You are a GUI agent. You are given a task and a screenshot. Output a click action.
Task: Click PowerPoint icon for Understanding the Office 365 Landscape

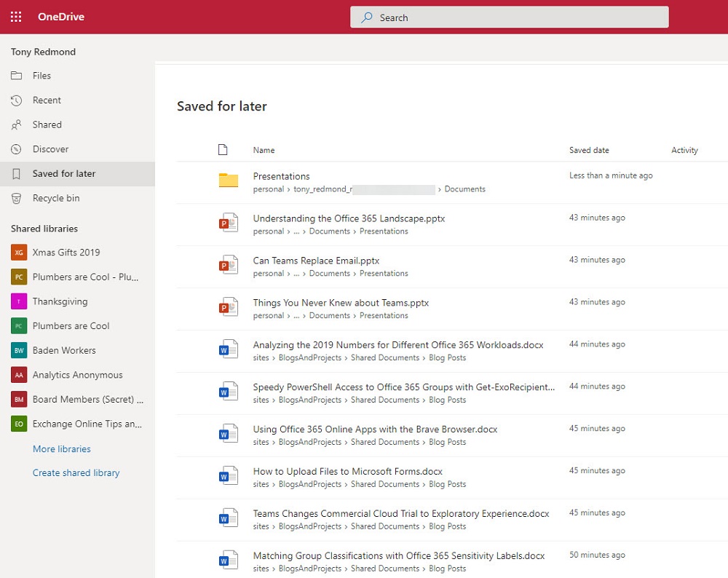point(229,222)
